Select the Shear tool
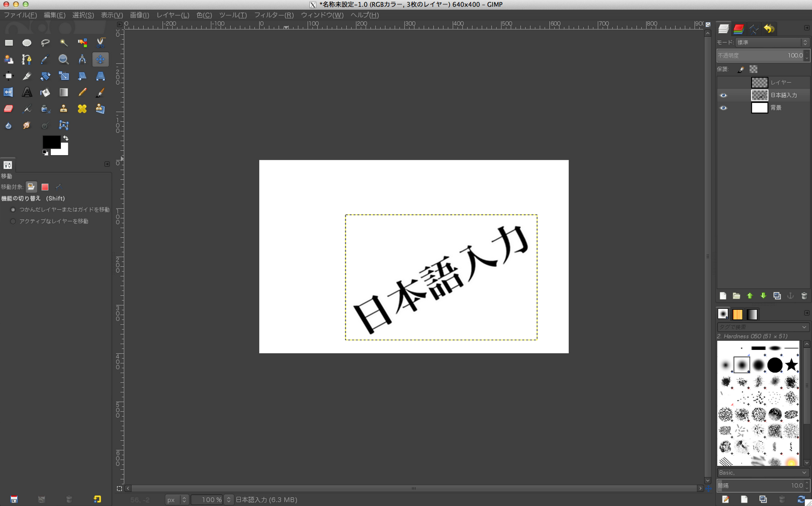Screen dimensions: 812x506 click(x=82, y=76)
